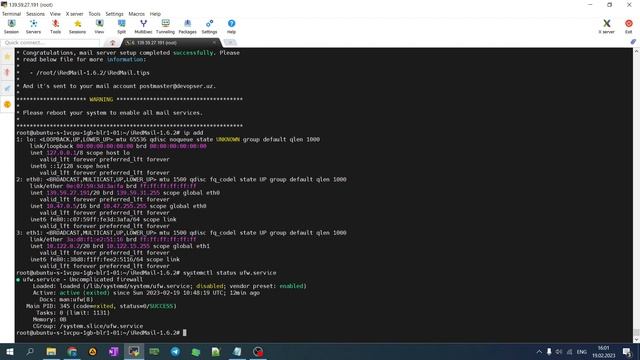Click the yellow WARNING text in terminal

coord(101,100)
